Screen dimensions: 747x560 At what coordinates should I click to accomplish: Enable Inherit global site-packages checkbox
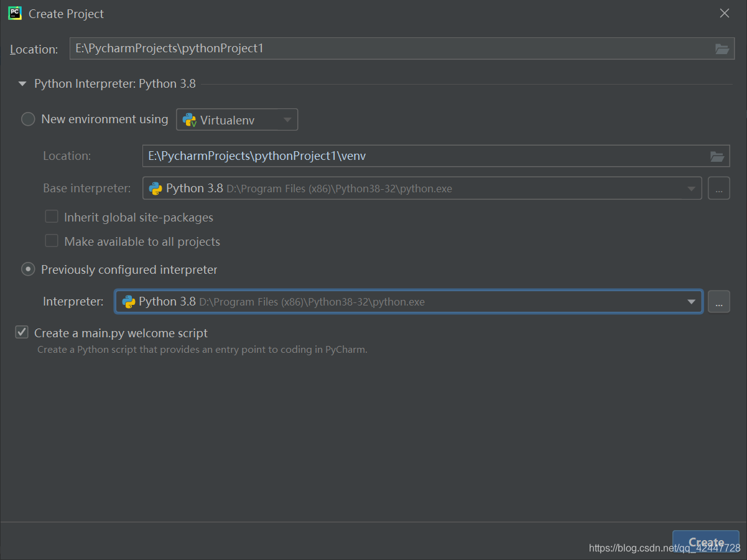pyautogui.click(x=52, y=217)
